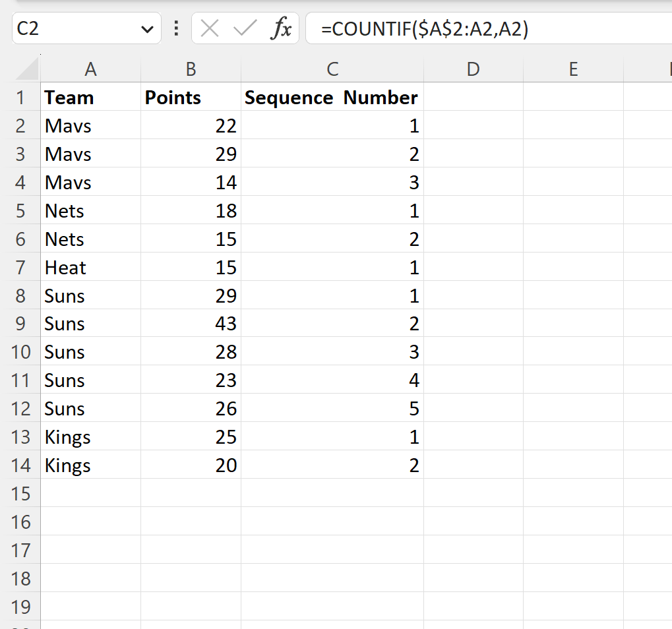Click the Sequence Number header cell
The image size is (672, 629).
pyautogui.click(x=332, y=97)
